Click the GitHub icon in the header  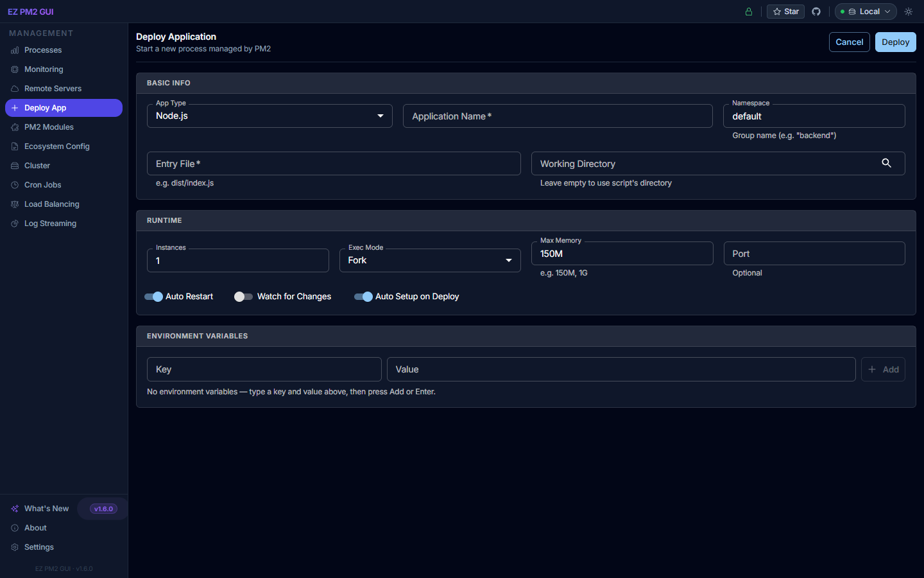pyautogui.click(x=816, y=12)
